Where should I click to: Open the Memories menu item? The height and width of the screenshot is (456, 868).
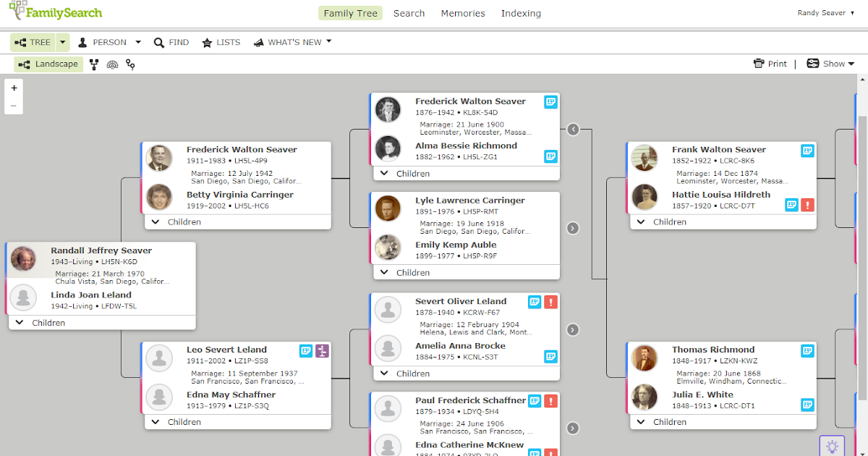[x=463, y=13]
